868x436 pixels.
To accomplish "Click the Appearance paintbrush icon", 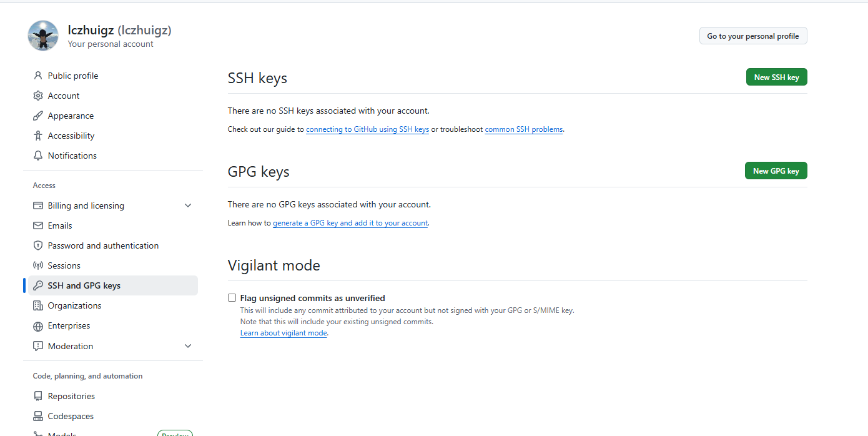I will click(38, 116).
